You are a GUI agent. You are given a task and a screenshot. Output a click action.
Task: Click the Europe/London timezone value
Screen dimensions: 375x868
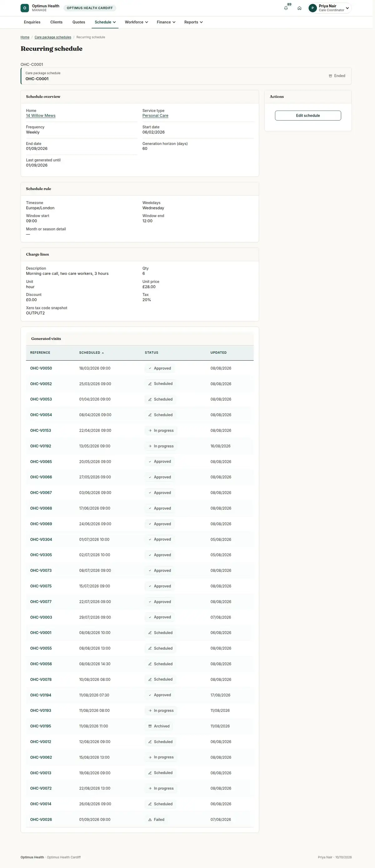[40, 208]
